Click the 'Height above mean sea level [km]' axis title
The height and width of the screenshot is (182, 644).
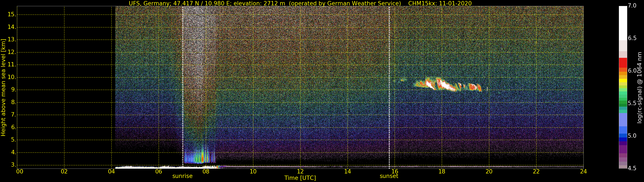pyautogui.click(x=3, y=88)
